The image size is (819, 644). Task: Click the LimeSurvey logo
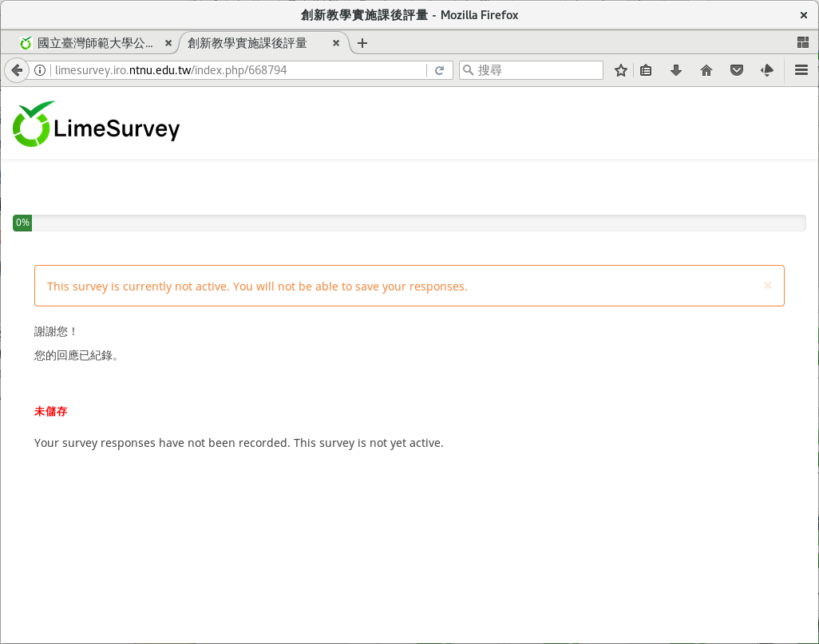click(96, 124)
